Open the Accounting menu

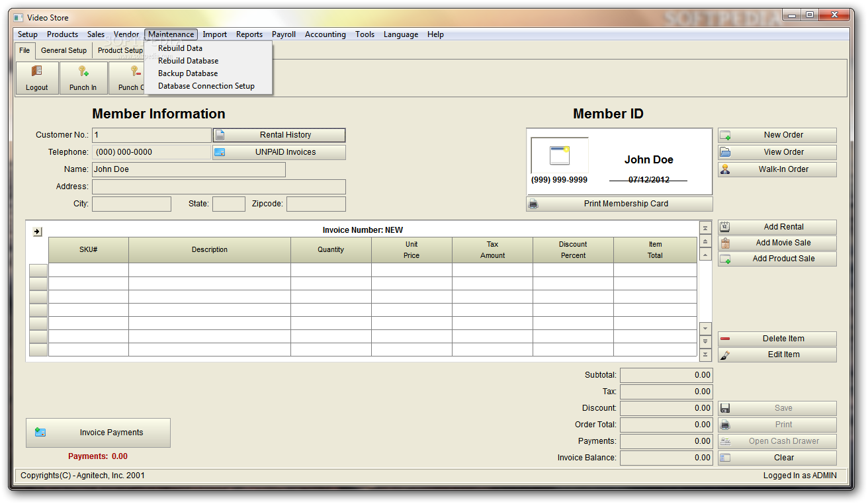tap(325, 34)
